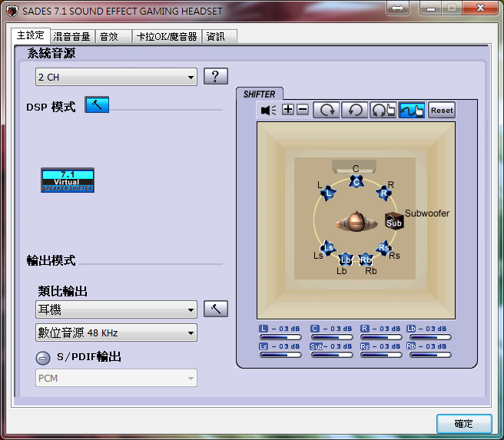
Task: Select the Ls side speaker icon
Action: pos(328,248)
